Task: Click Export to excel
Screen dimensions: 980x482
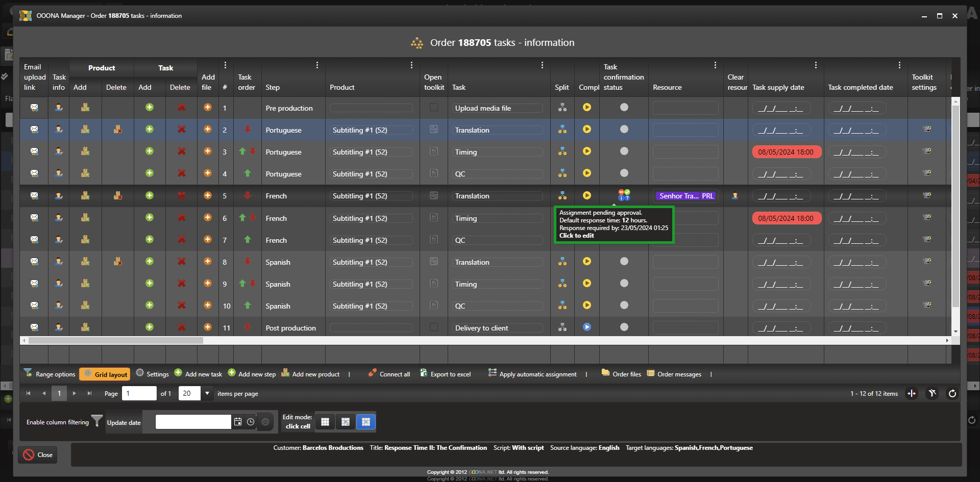Action: click(445, 374)
